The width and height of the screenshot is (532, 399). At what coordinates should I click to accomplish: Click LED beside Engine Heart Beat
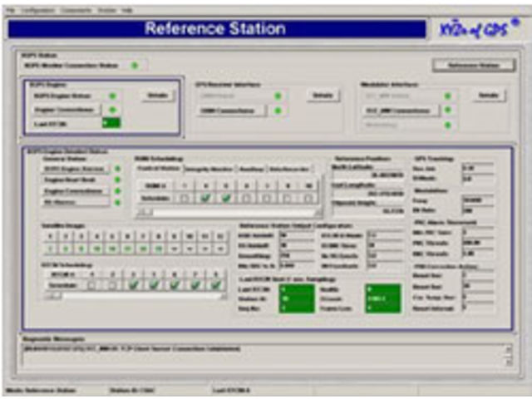click(117, 180)
